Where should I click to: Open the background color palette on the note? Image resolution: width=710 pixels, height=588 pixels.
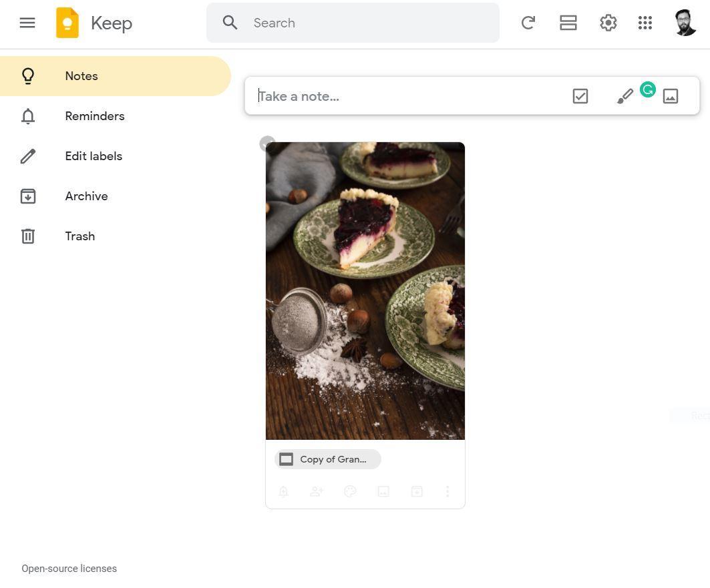[350, 491]
